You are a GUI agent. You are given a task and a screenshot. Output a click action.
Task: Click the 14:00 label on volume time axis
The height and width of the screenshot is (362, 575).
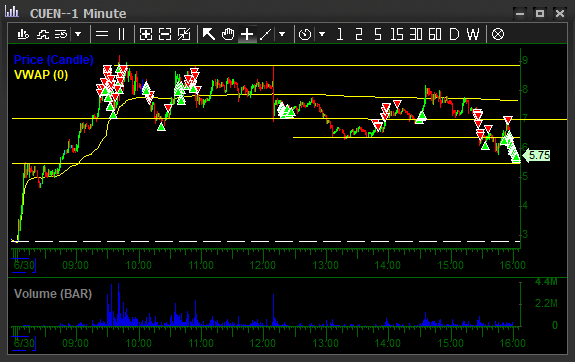coord(388,343)
